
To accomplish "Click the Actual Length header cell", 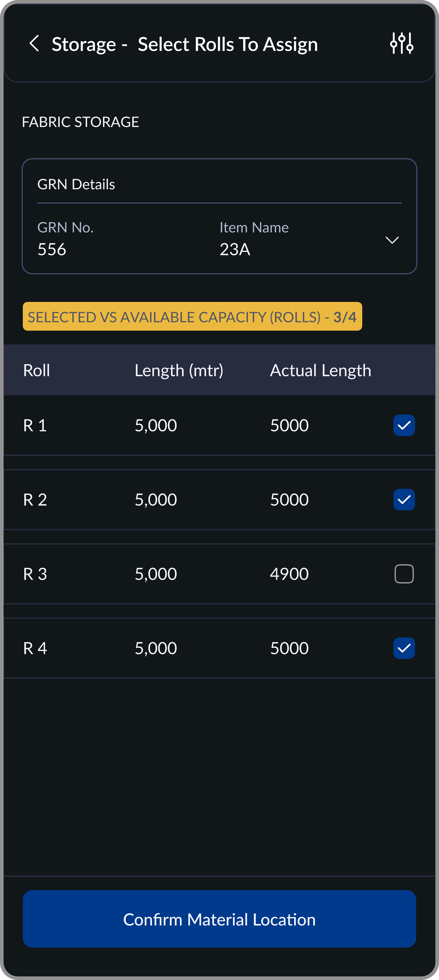I will [x=320, y=370].
